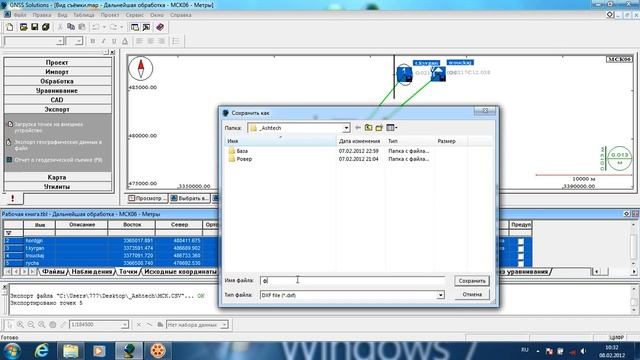
Task: Toggle the checkbox in row 4 of the table
Action: [x=521, y=256]
